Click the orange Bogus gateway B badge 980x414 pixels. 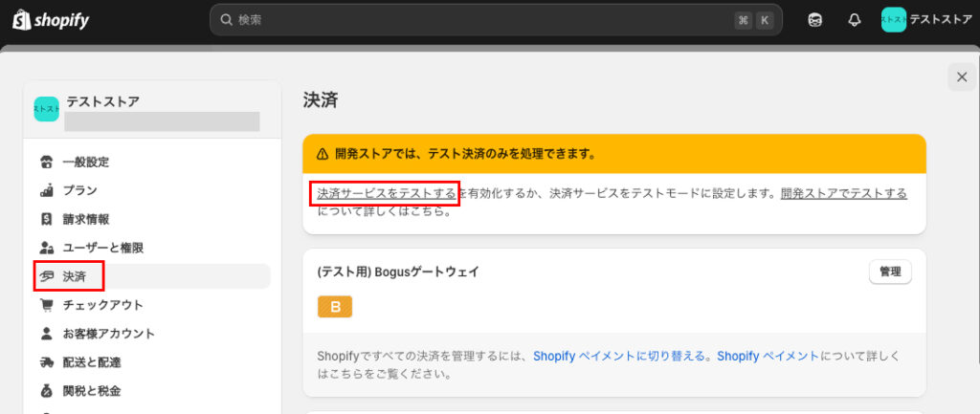pos(335,307)
